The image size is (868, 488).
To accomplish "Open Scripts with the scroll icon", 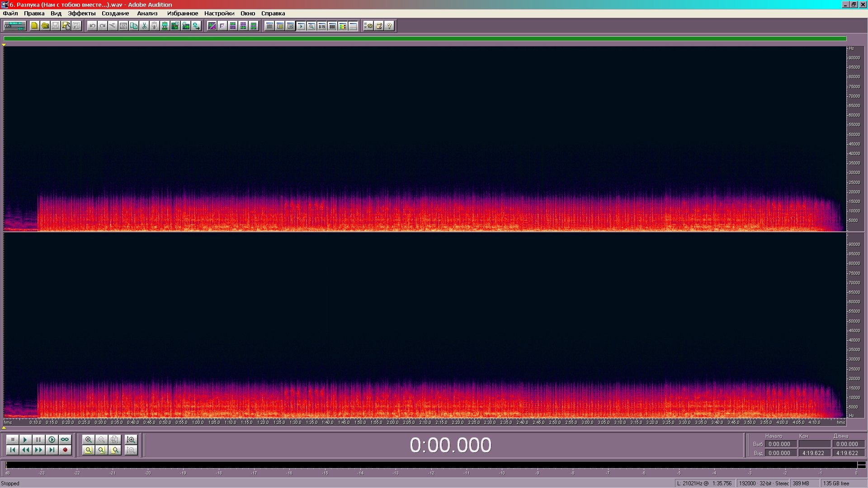I will click(379, 26).
